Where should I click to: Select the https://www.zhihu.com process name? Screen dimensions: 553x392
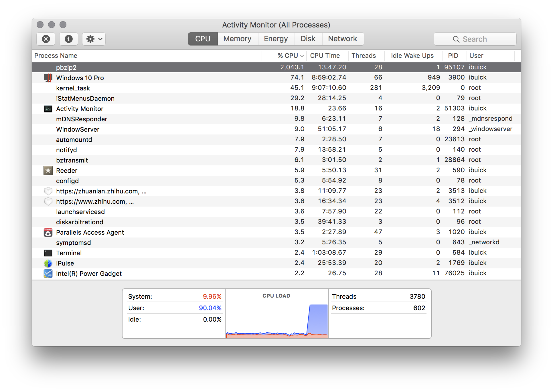click(95, 201)
